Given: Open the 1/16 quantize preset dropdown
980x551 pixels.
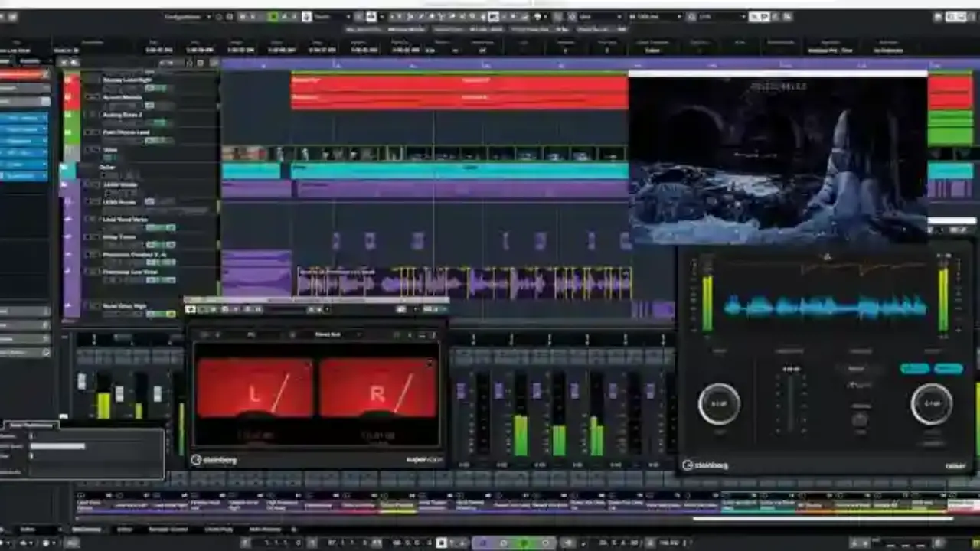Looking at the screenshot, I should 722,16.
